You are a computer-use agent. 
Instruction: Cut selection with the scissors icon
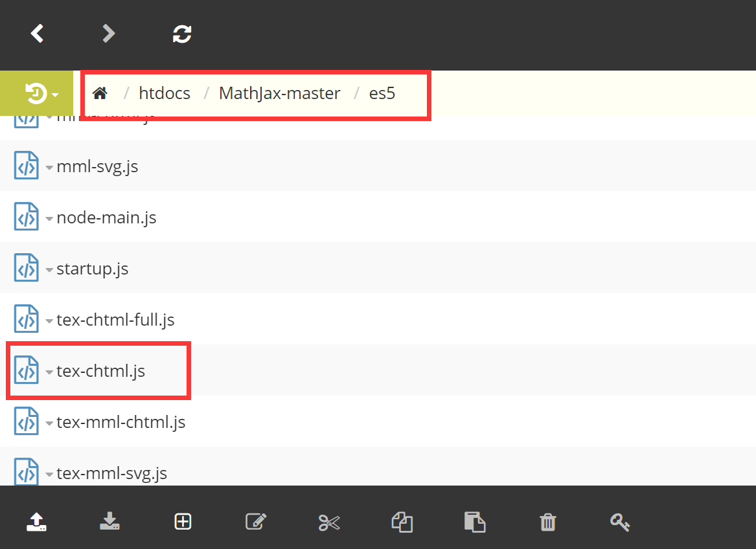(x=329, y=522)
